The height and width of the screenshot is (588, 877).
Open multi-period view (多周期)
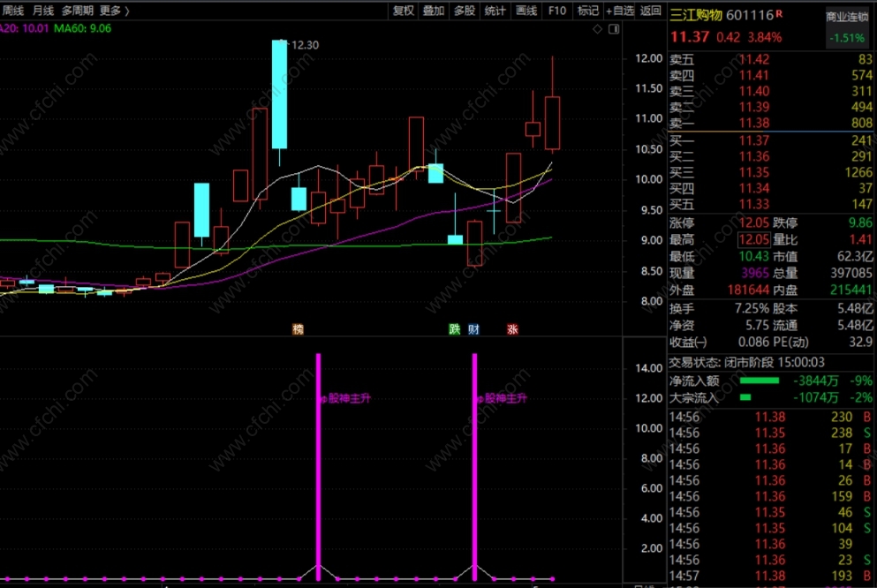pyautogui.click(x=77, y=11)
